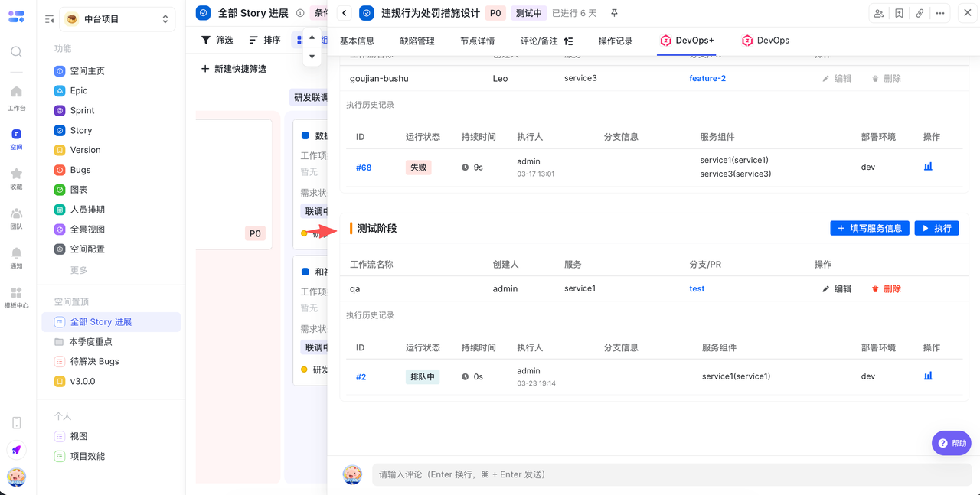The image size is (980, 495).
Task: Click the down arrow to next item
Action: click(x=312, y=57)
